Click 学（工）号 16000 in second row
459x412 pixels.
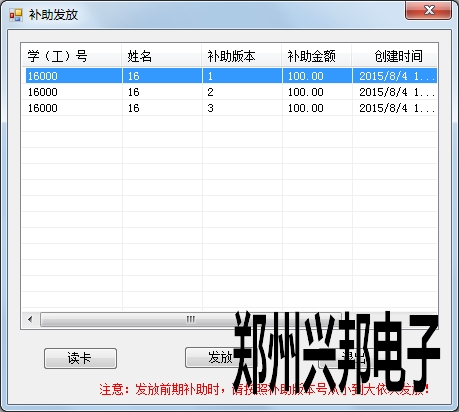pos(43,92)
